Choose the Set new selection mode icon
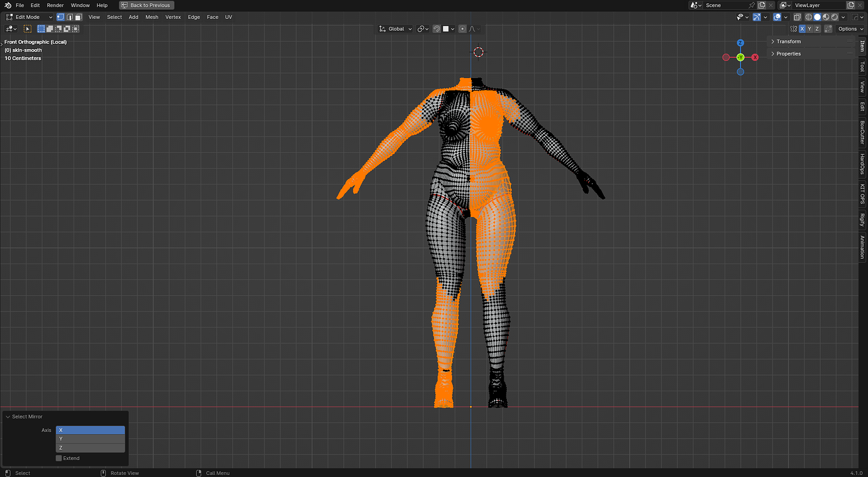Viewport: 868px width, 477px height. [42, 28]
